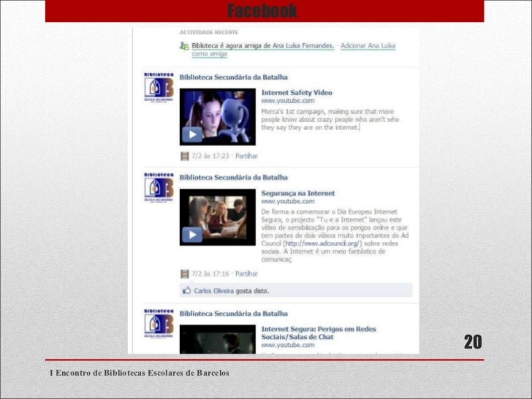The image size is (532, 399).
Task: Click Partilhar beside 7/2 às 17:23
Action: (x=246, y=156)
